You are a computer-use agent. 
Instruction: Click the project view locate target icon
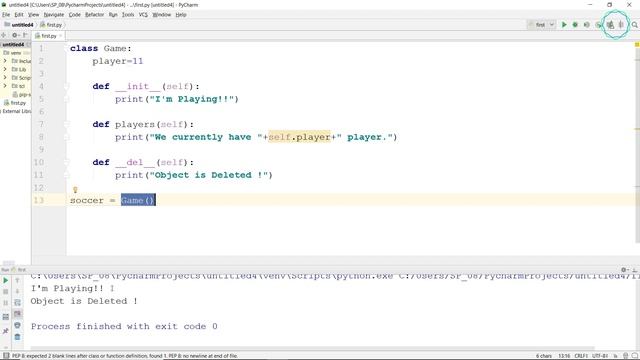(4, 36)
